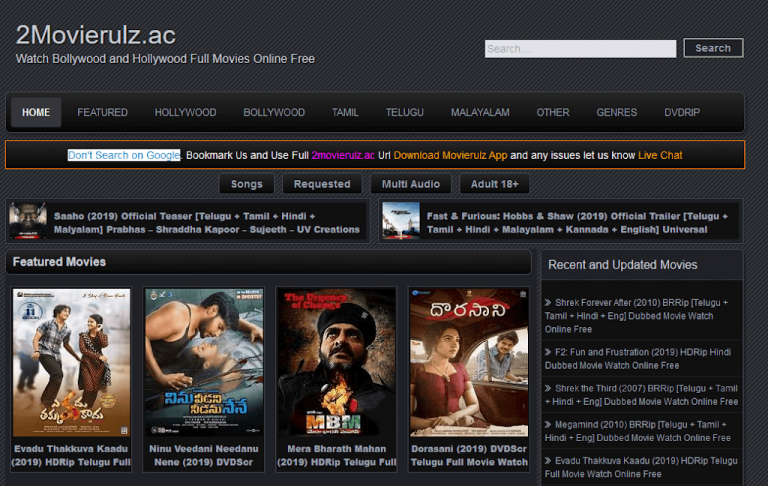Go to the HOLLYWOOD section

pos(185,112)
